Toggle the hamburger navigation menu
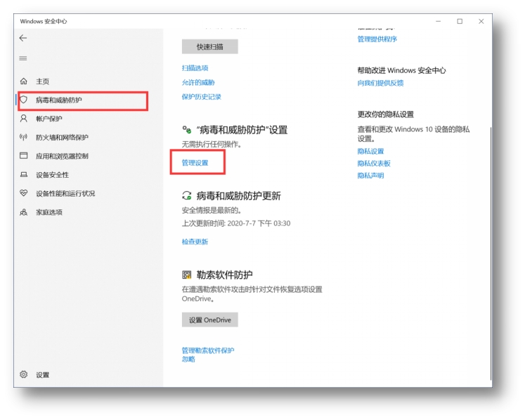This screenshot has width=525, height=420. [x=23, y=58]
